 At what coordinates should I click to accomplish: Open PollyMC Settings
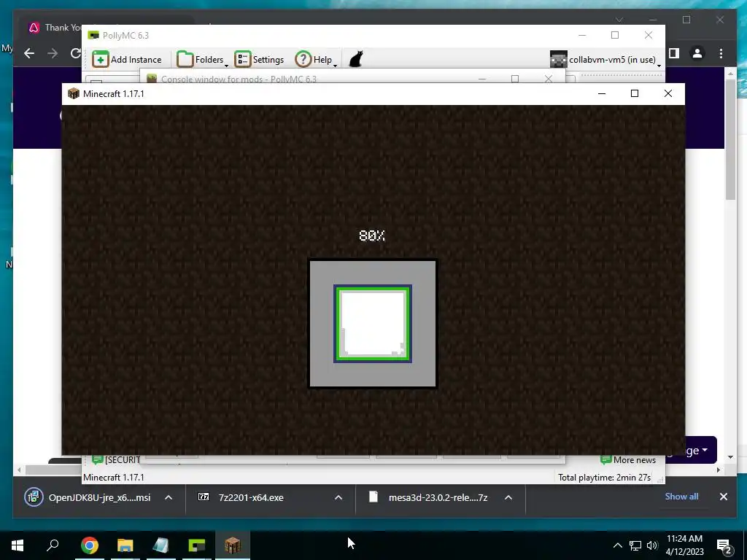pyautogui.click(x=259, y=60)
